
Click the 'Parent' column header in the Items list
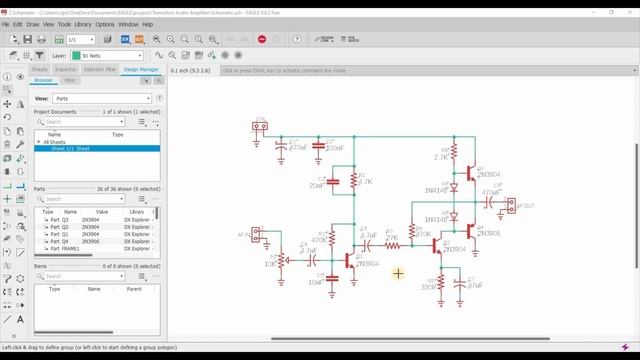point(134,289)
